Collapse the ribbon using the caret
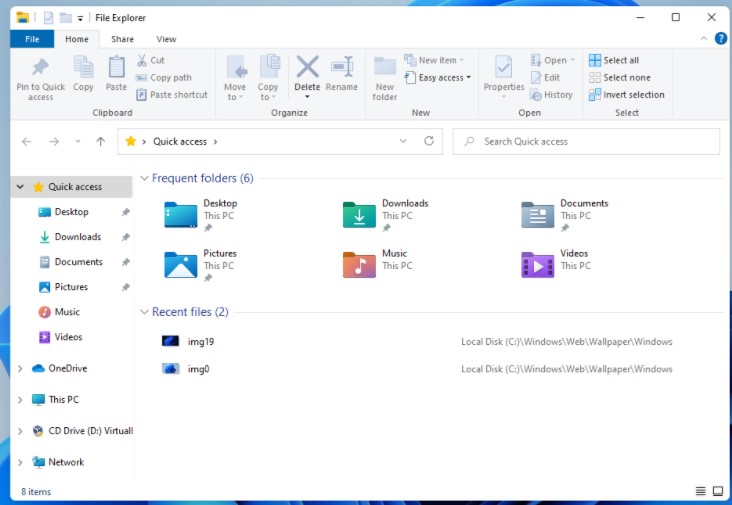Image resolution: width=732 pixels, height=505 pixels. coord(704,39)
